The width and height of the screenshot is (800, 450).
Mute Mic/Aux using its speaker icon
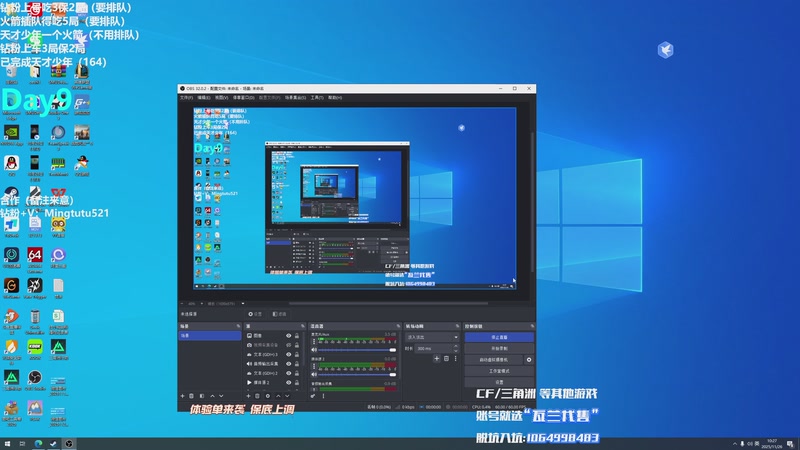[x=314, y=350]
